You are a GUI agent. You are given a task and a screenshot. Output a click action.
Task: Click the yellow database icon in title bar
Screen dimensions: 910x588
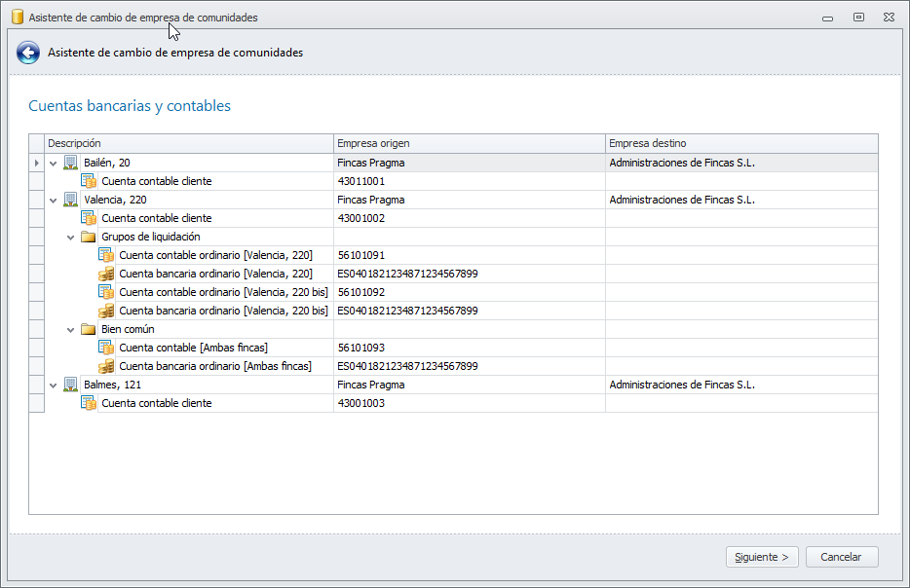18,17
